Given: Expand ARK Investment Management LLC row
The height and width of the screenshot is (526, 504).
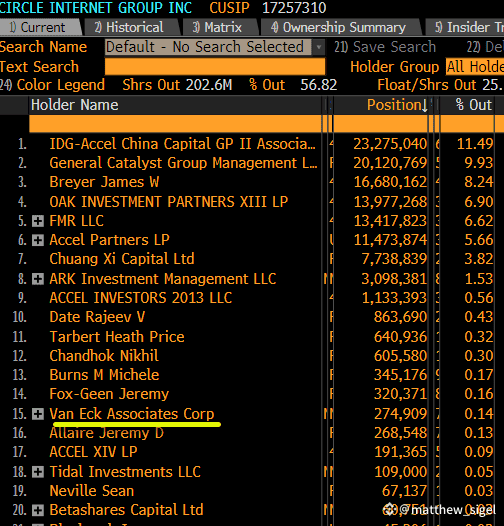Looking at the screenshot, I should (x=38, y=279).
